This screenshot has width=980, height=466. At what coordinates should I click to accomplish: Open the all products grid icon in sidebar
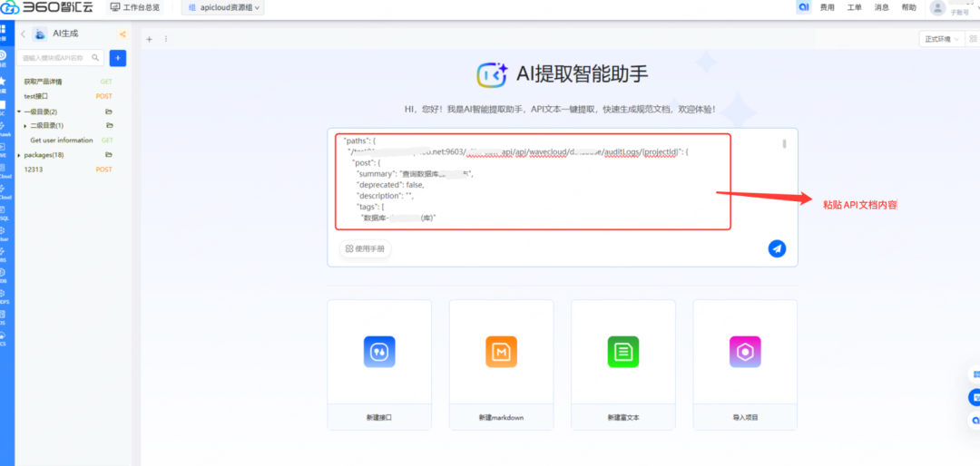point(3,31)
